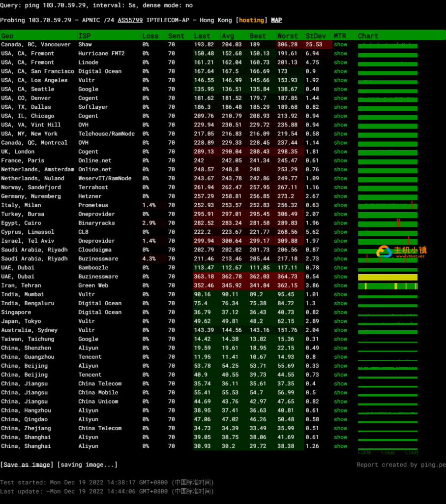Viewport: 446px width, 504px height.
Task: Click the Geo column header
Action: point(7,36)
